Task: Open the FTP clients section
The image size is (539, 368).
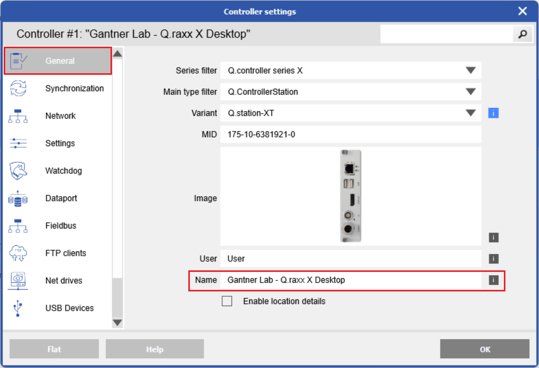Action: [x=58, y=253]
